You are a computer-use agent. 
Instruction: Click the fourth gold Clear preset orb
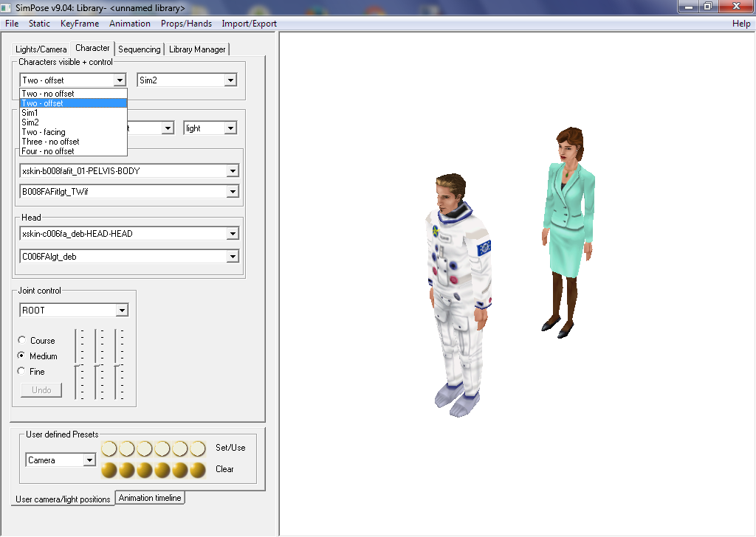(162, 470)
